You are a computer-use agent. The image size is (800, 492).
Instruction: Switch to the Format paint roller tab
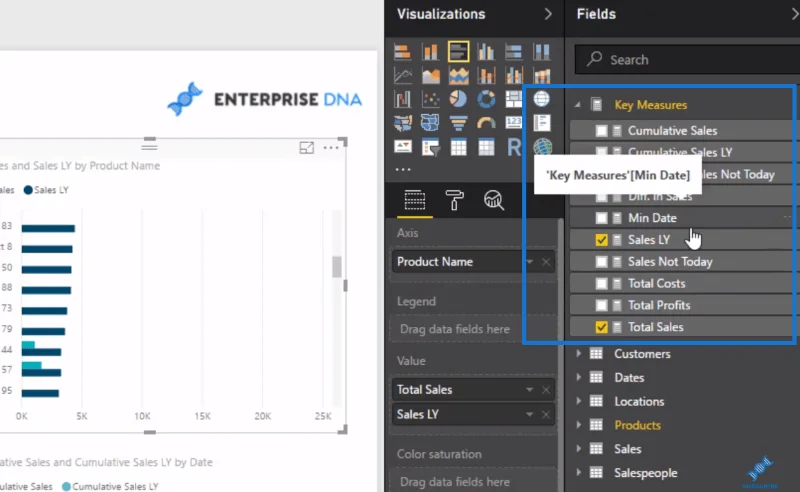coord(454,200)
